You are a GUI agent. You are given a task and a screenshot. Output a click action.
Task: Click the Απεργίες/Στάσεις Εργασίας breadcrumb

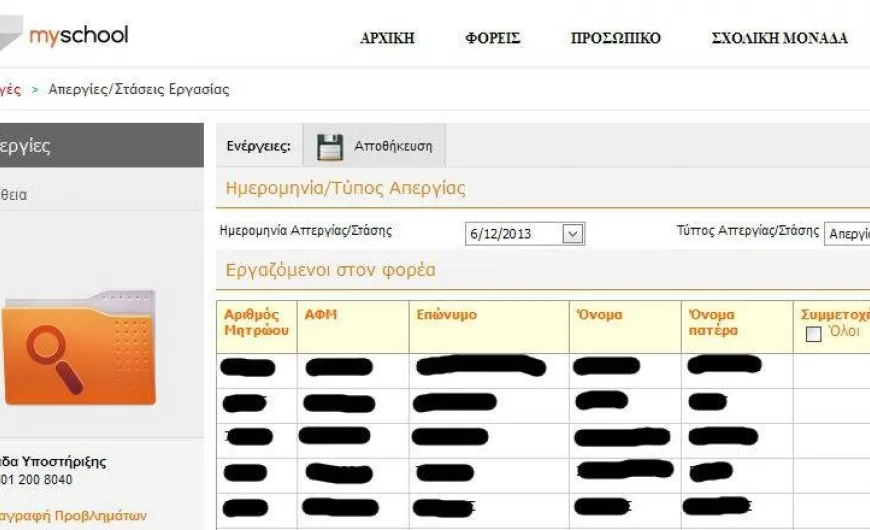click(x=139, y=89)
